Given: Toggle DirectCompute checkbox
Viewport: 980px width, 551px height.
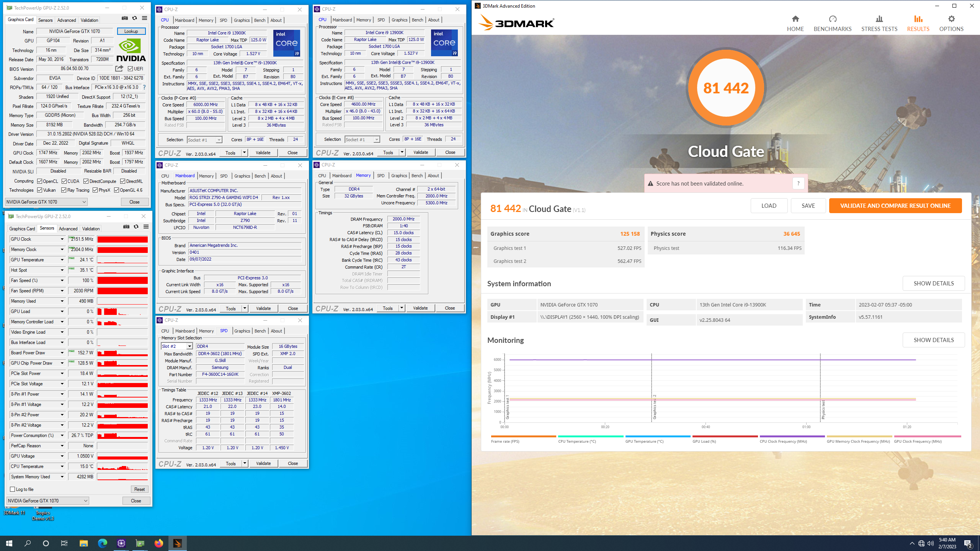Looking at the screenshot, I should click(86, 181).
